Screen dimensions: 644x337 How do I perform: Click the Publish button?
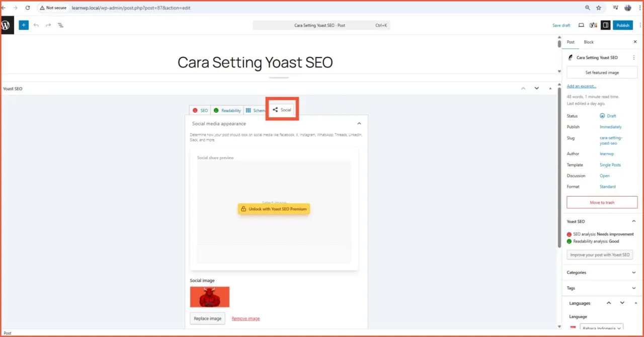point(622,25)
